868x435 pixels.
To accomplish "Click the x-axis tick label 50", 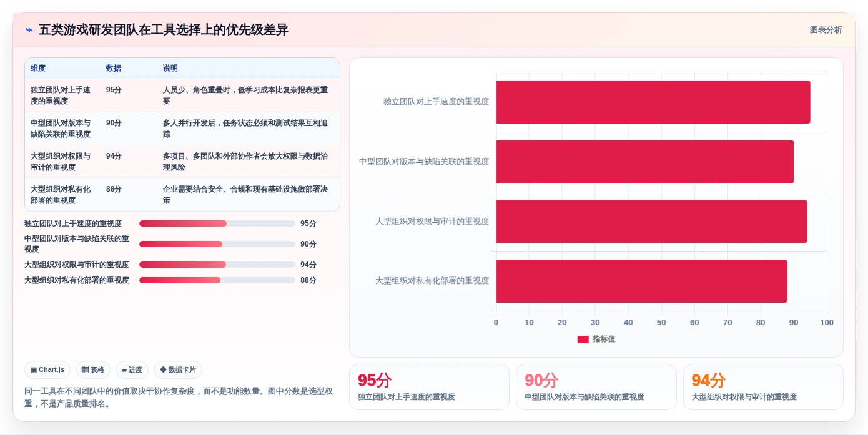I will point(661,323).
